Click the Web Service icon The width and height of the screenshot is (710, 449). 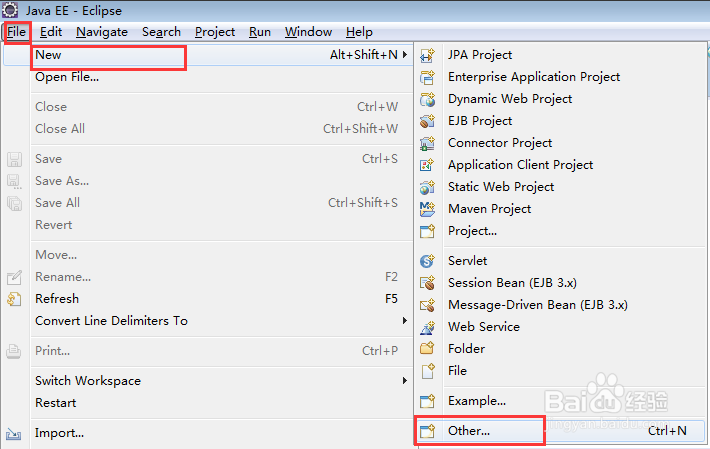point(427,327)
